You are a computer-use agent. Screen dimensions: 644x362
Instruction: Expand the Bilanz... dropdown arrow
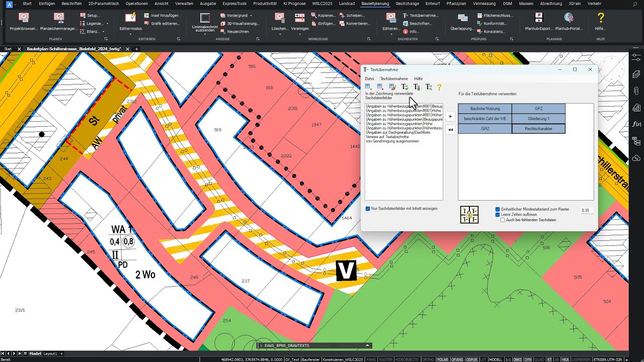point(104,31)
